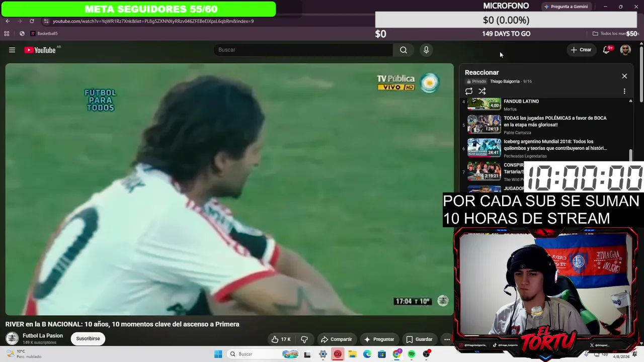
Task: Open the taskbar clock showing 4/8/2026
Action: 621,356
